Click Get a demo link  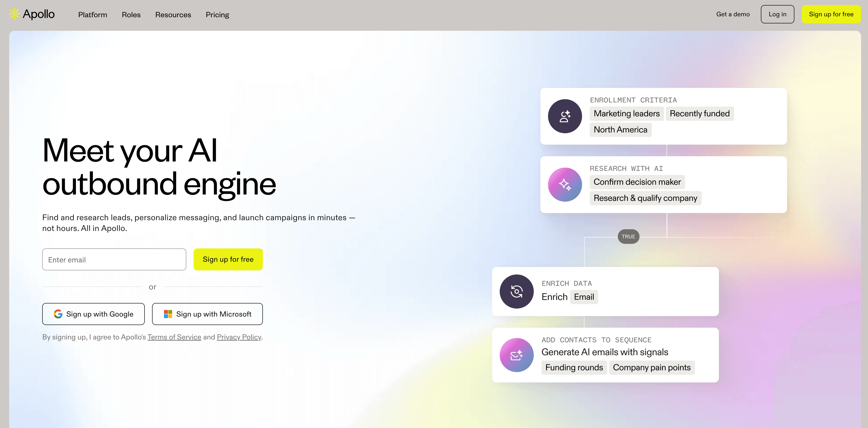(733, 14)
